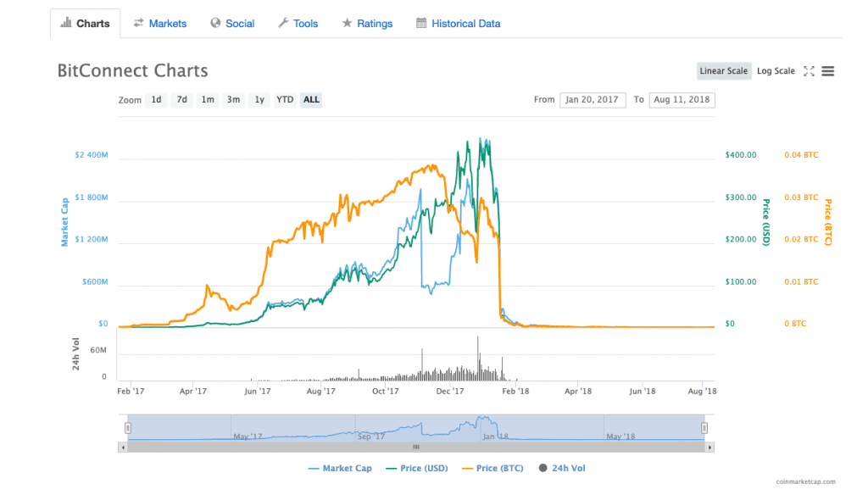The image size is (868, 495).
Task: Switch the chart to Log Scale
Action: [776, 71]
